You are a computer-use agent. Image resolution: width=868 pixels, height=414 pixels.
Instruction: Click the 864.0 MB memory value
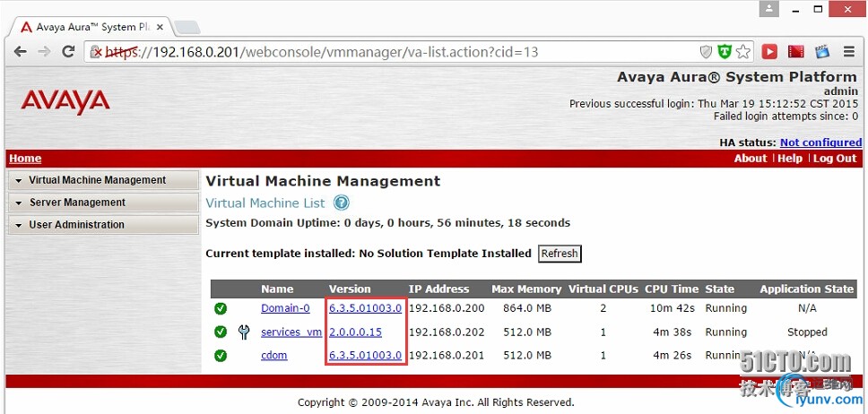click(x=527, y=308)
